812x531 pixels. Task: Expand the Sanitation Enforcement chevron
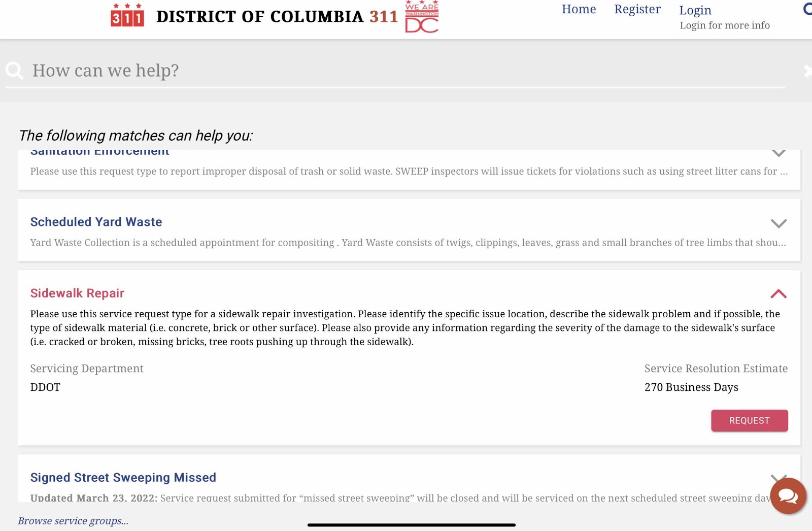coord(779,152)
